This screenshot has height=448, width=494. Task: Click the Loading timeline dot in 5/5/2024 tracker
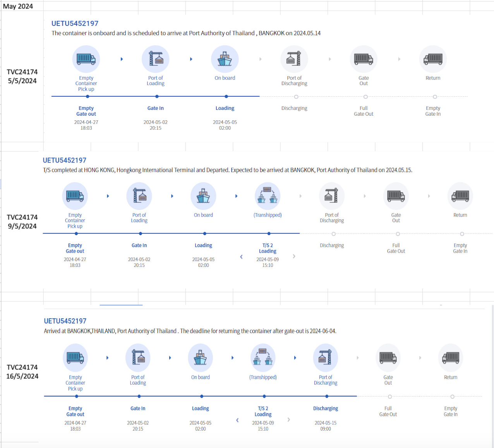(226, 97)
